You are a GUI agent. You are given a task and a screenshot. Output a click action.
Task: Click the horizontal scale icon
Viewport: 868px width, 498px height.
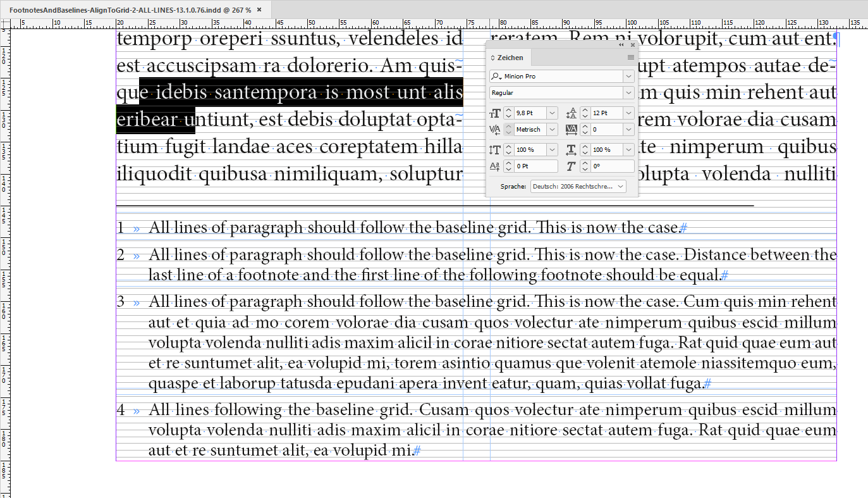pos(572,150)
